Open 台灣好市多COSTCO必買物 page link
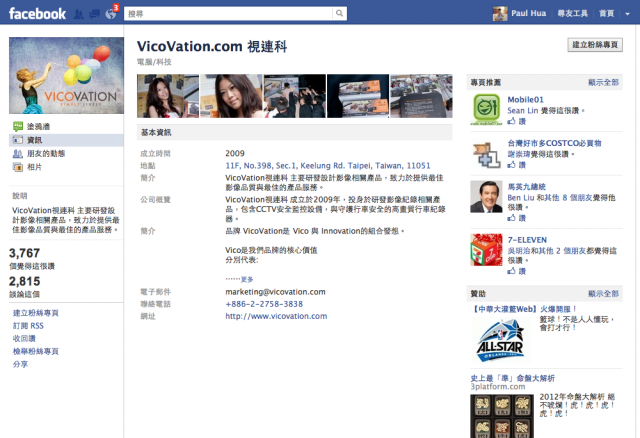This screenshot has width=640, height=438. (x=554, y=143)
